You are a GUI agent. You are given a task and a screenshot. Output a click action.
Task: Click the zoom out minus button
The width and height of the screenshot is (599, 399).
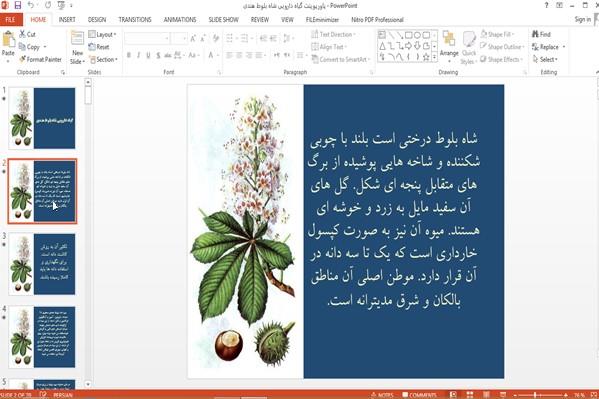515,395
